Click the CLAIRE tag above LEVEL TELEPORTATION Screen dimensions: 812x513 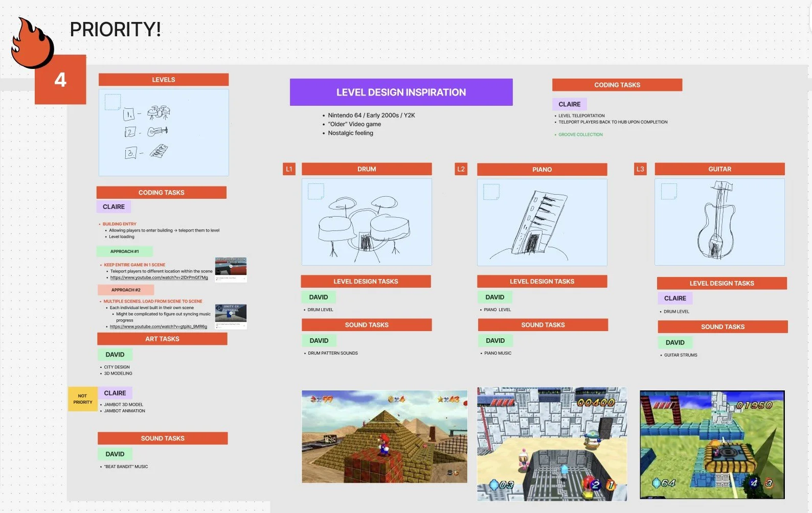[570, 104]
